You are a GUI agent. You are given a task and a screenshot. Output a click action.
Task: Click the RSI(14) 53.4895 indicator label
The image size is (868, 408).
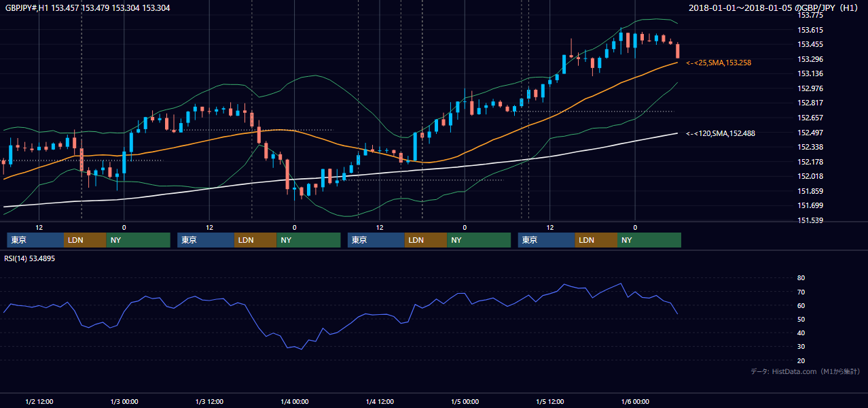click(30, 258)
